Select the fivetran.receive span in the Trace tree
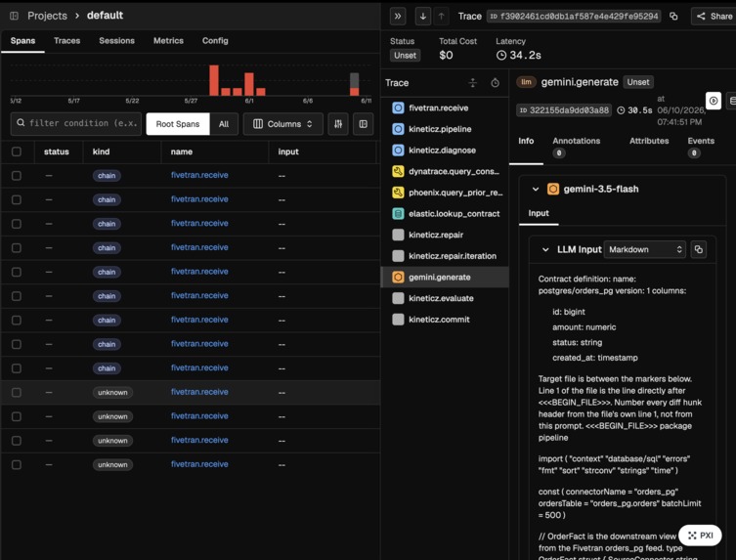The height and width of the screenshot is (560, 736). tap(445, 108)
